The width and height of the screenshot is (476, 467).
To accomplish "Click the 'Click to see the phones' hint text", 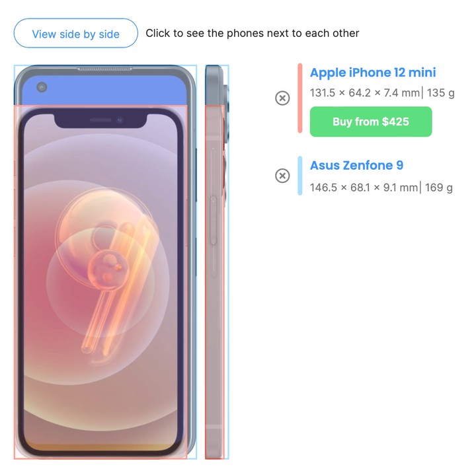I will point(253,33).
